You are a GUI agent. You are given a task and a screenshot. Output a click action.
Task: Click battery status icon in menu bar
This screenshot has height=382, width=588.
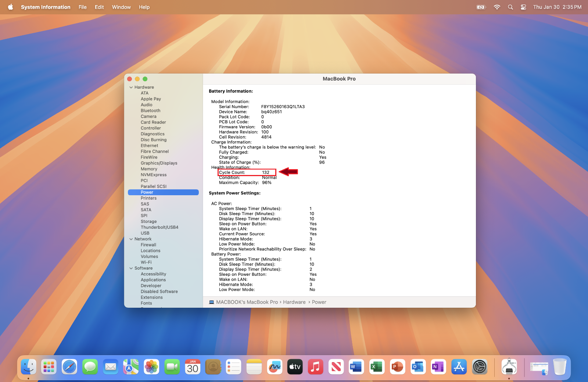[481, 7]
